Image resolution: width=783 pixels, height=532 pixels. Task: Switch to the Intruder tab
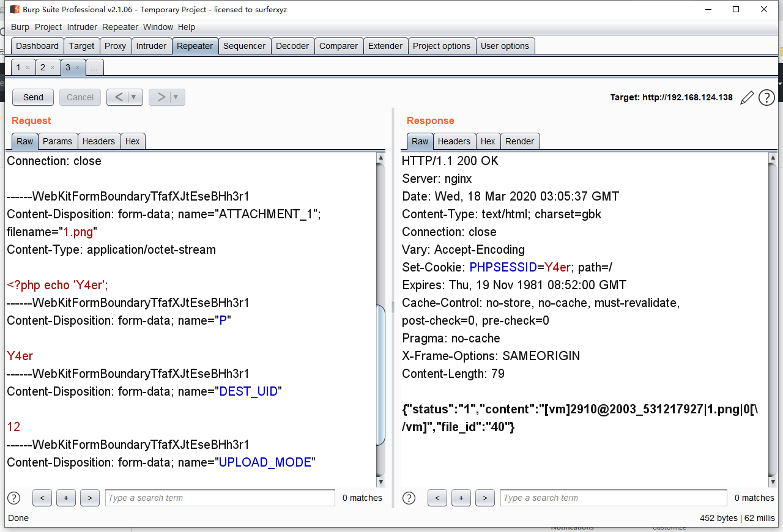pyautogui.click(x=151, y=46)
